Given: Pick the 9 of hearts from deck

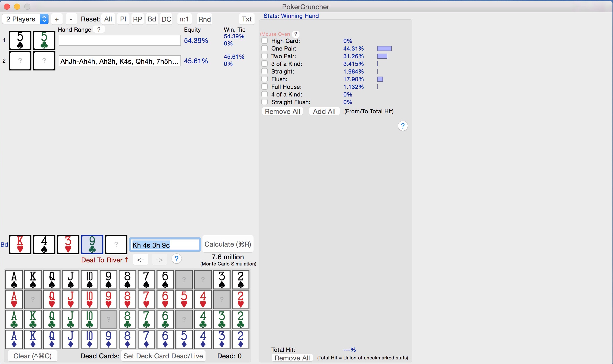Looking at the screenshot, I should (109, 299).
